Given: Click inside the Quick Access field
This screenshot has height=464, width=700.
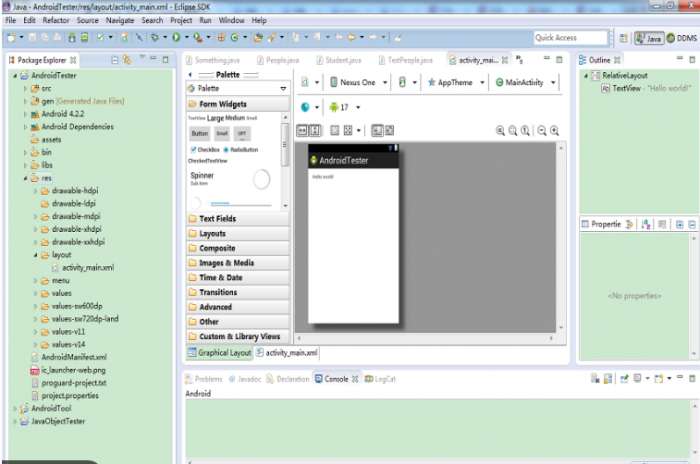Looking at the screenshot, I should 571,38.
